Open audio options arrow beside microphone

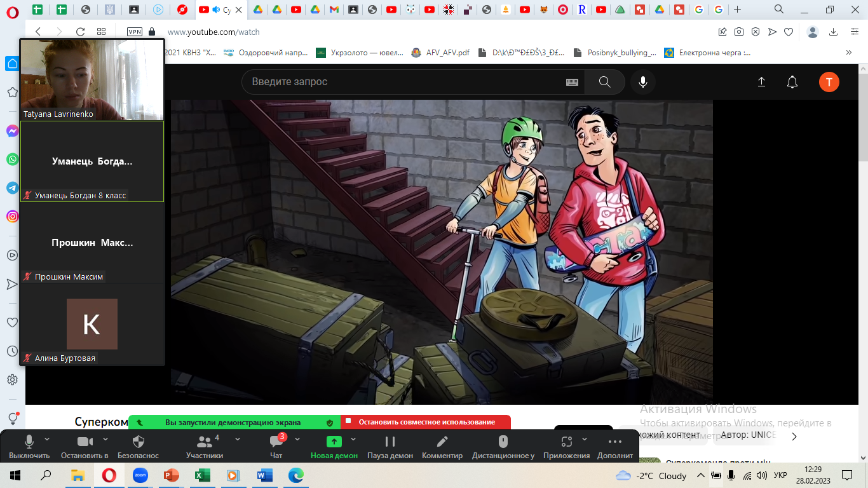(x=48, y=439)
